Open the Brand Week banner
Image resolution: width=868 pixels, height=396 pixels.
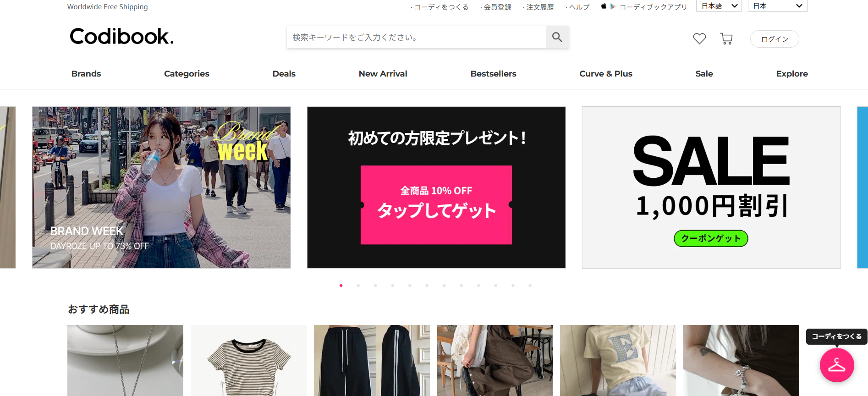point(161,187)
